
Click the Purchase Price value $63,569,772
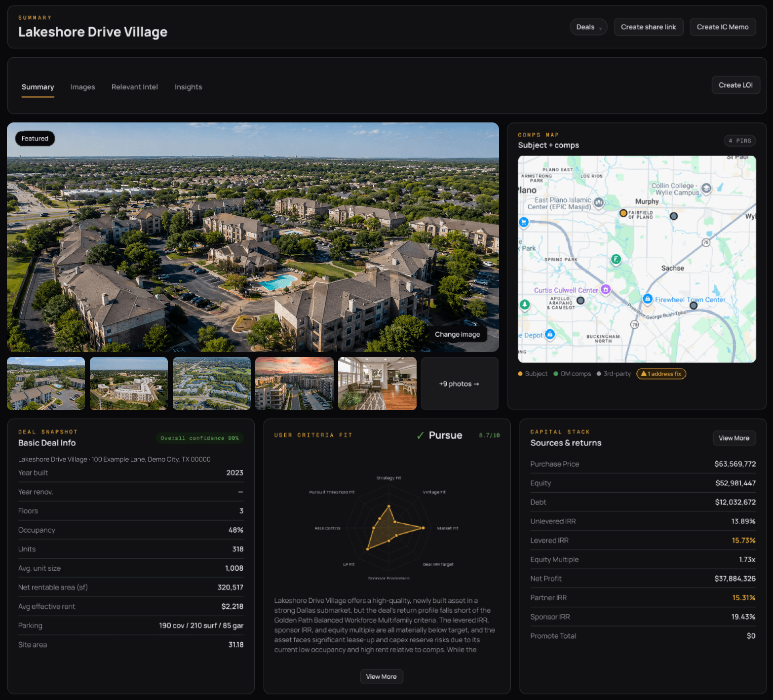coord(735,464)
